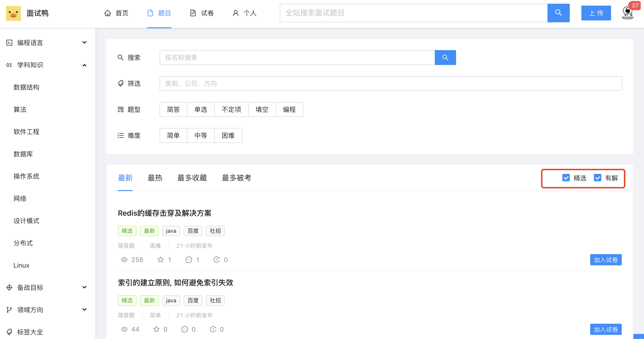Click the site-wide search magnifier button

(x=558, y=13)
